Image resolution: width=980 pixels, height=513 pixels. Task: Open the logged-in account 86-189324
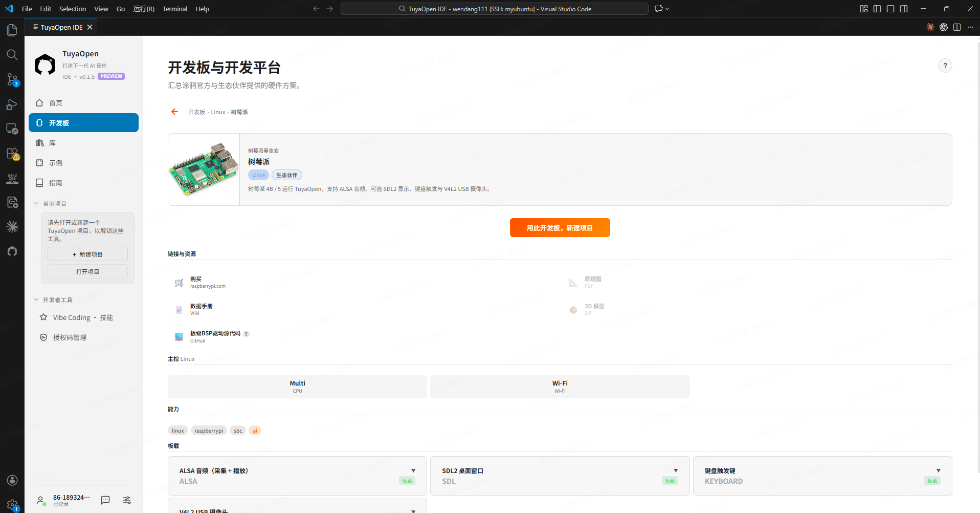coord(62,500)
